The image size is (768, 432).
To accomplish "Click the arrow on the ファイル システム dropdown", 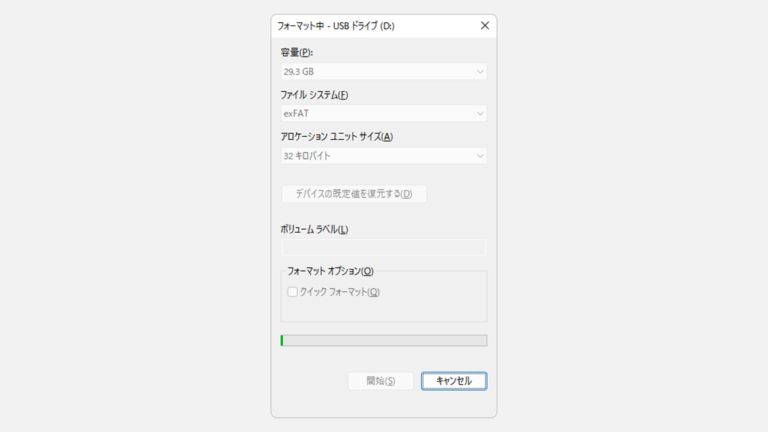I will (480, 114).
